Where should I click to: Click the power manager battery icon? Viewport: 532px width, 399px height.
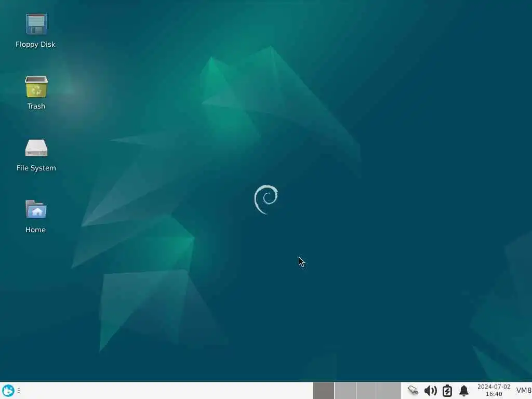(447, 391)
